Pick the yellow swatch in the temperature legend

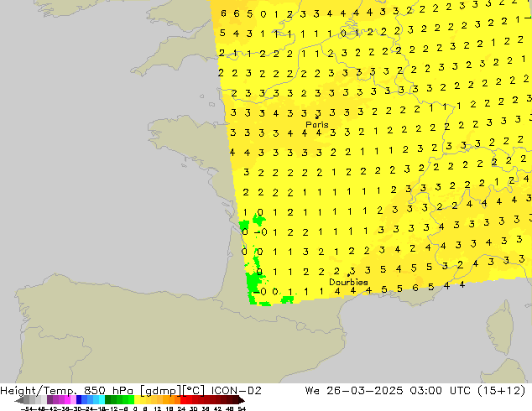[137, 400]
